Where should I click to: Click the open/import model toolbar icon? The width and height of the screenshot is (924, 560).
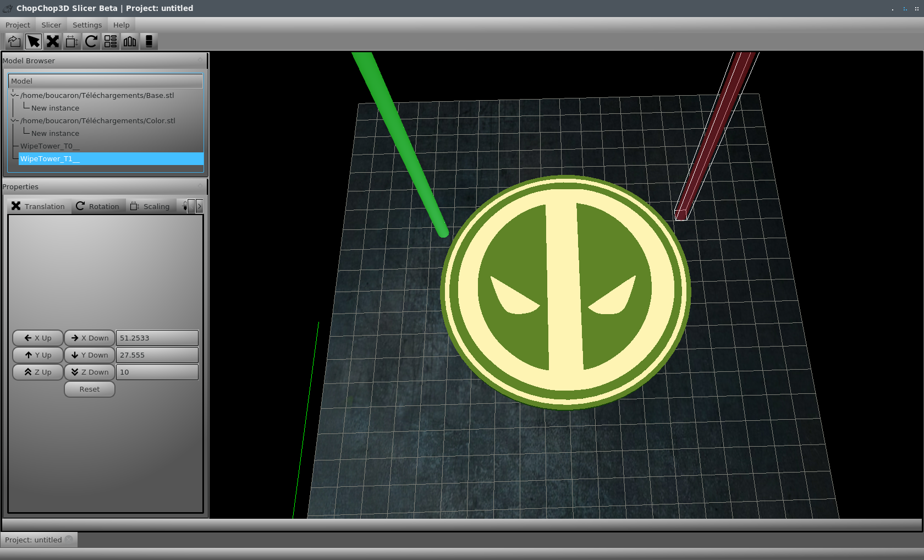14,41
